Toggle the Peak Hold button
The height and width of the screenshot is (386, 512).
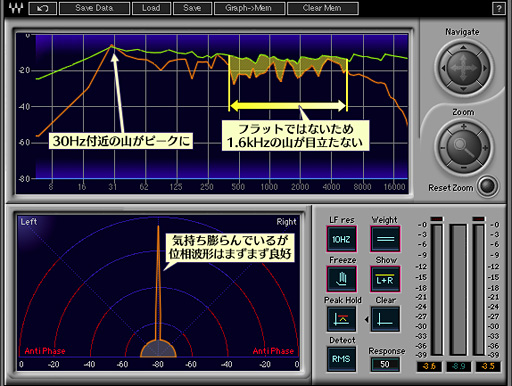coord(342,319)
